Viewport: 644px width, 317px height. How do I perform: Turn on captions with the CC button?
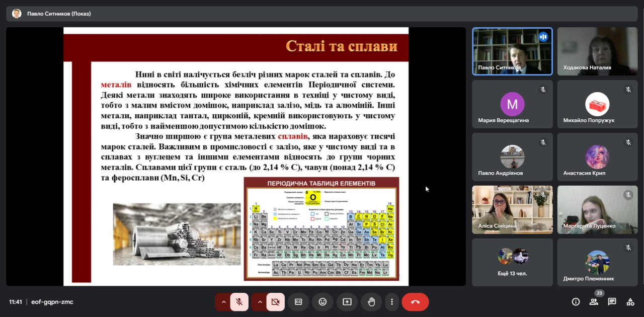(x=298, y=302)
